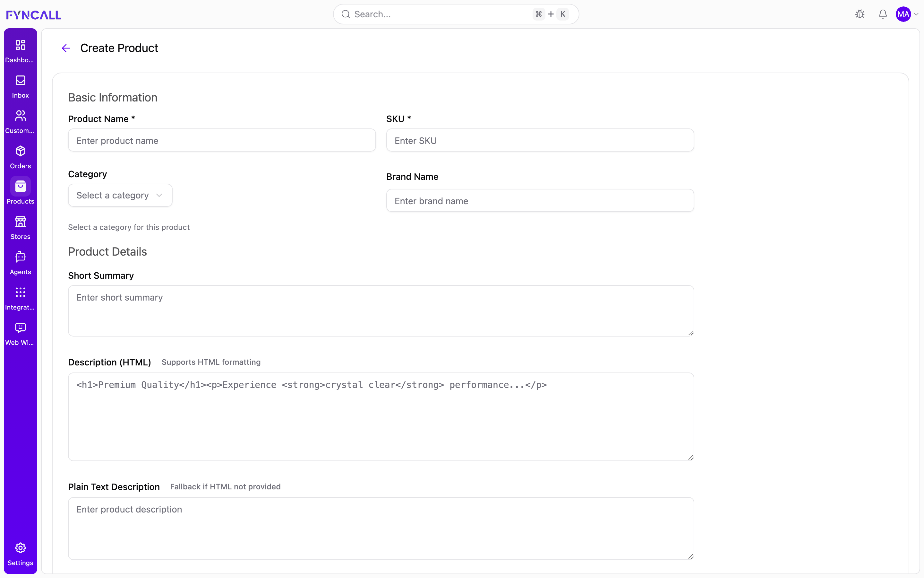Click the 'Brand Name' field label
The width and height of the screenshot is (924, 578).
(412, 177)
